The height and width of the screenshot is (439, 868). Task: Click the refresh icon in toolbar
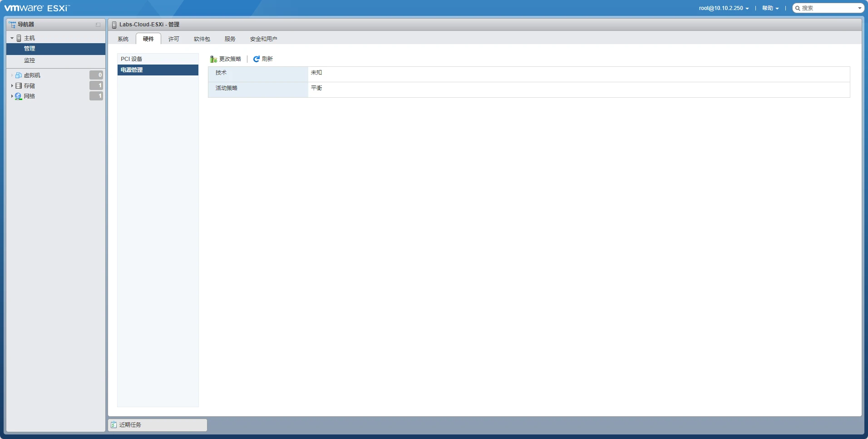(x=256, y=59)
